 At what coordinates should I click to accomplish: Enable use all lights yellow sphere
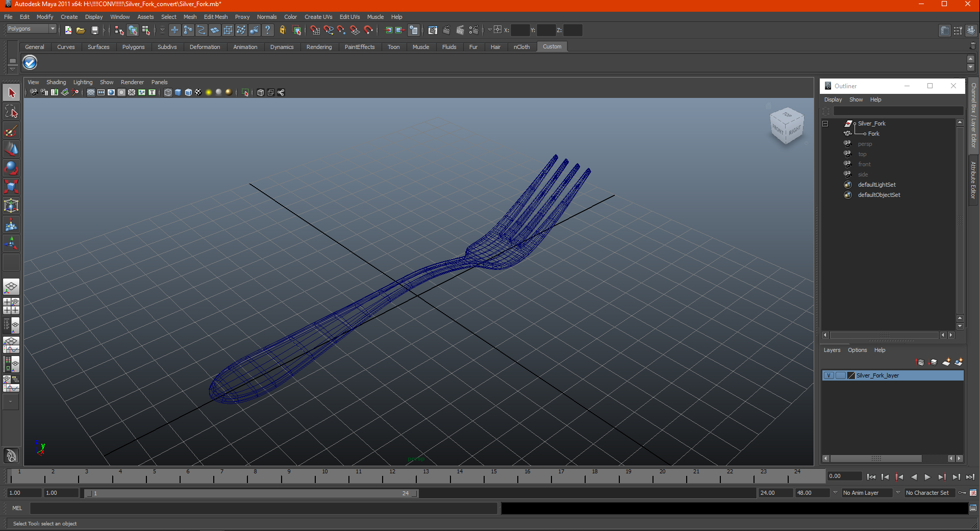click(209, 92)
